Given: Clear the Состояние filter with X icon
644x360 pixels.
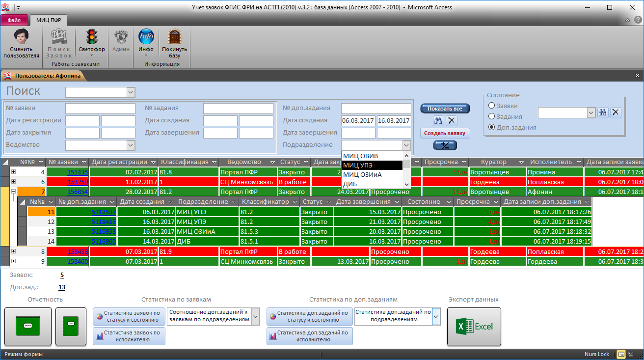Looking at the screenshot, I should (616, 112).
